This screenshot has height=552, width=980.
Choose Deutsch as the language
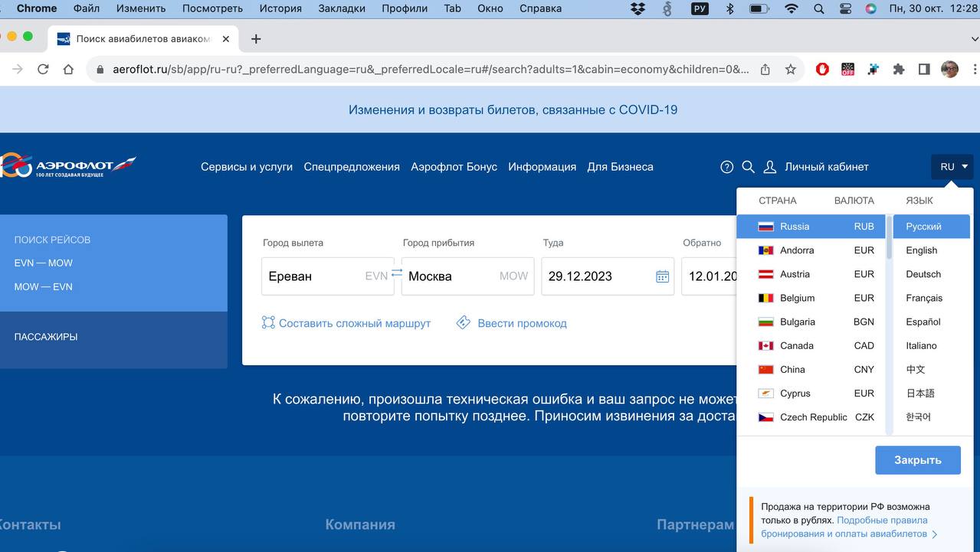(x=923, y=274)
